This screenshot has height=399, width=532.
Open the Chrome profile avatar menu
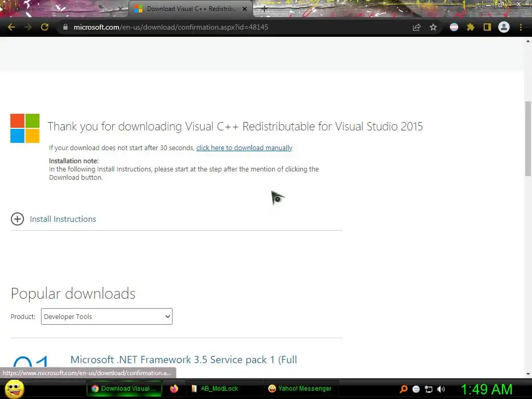click(504, 27)
